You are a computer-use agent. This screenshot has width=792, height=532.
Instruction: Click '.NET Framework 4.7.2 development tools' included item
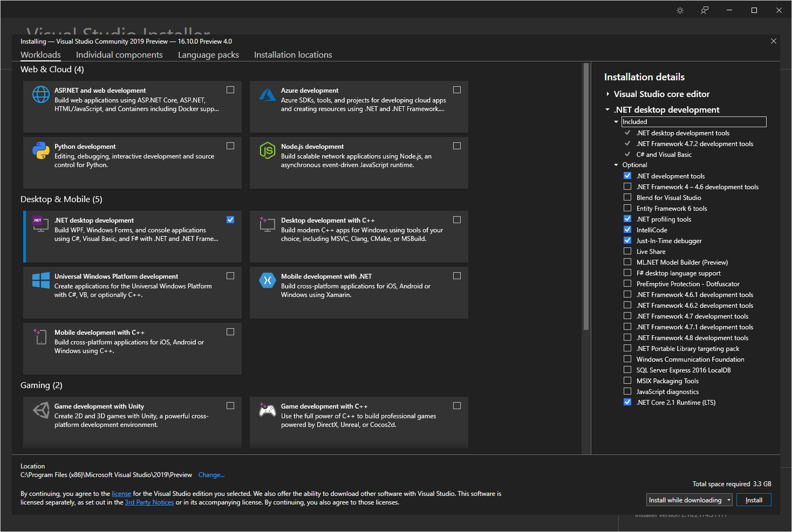(695, 144)
